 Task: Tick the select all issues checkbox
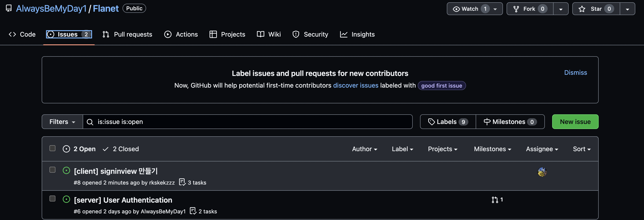point(52,148)
